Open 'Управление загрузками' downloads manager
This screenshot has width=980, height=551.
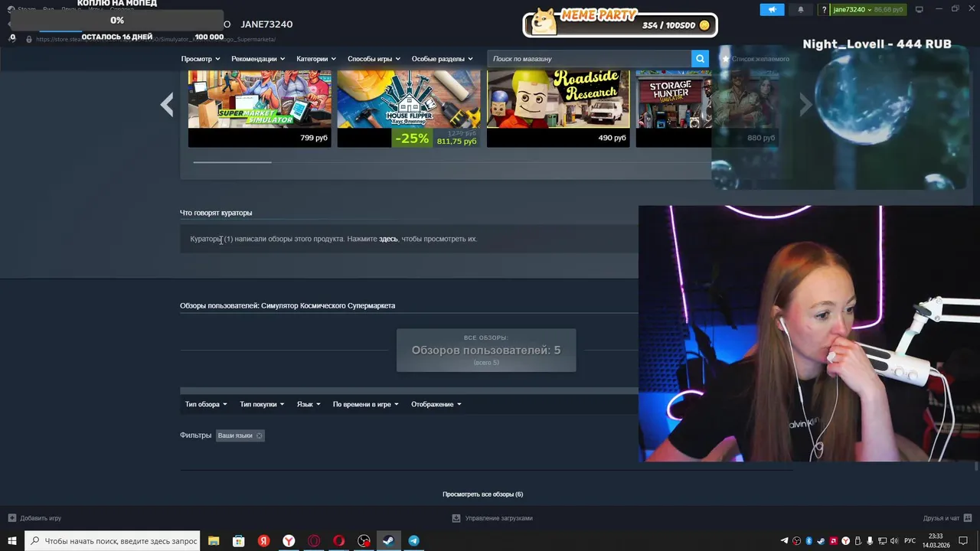pos(492,518)
